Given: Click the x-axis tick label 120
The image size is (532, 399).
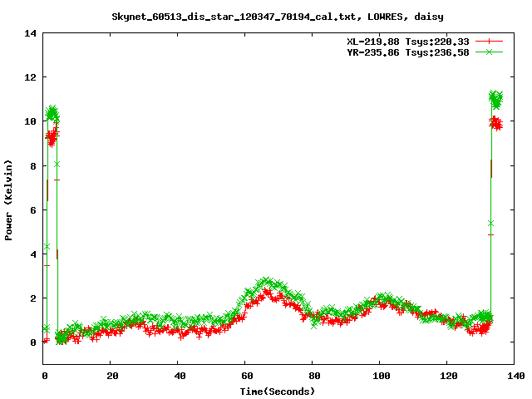Looking at the screenshot, I should tap(449, 376).
